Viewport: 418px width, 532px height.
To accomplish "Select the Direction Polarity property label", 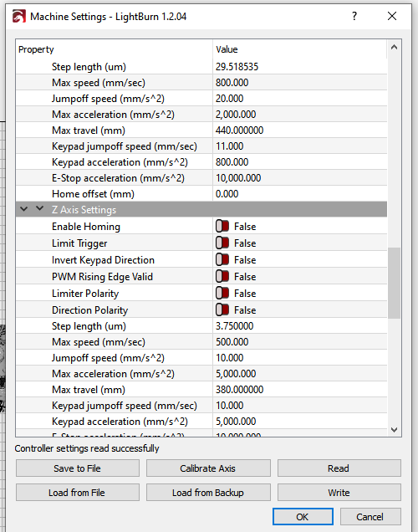I will [x=89, y=309].
